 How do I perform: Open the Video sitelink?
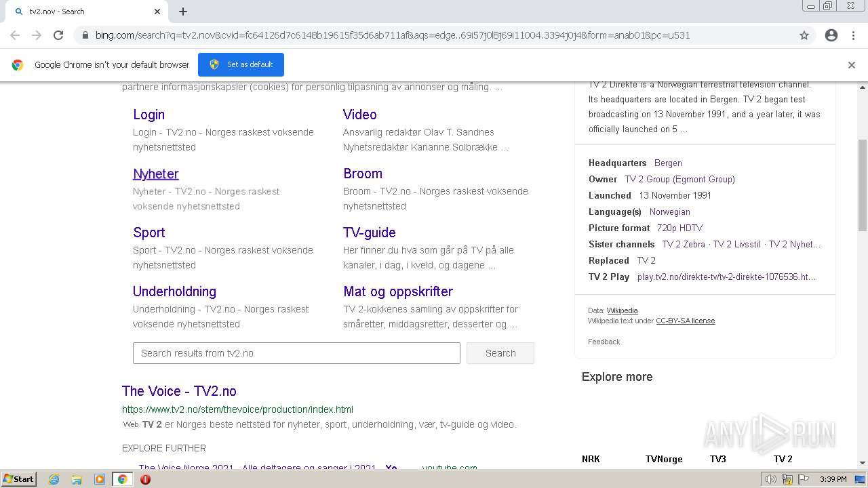point(360,115)
